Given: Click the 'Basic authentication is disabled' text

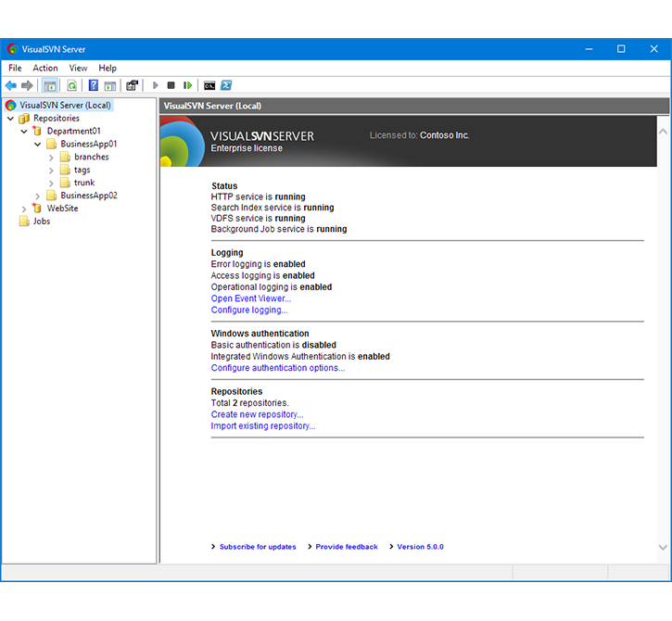Looking at the screenshot, I should [x=273, y=345].
